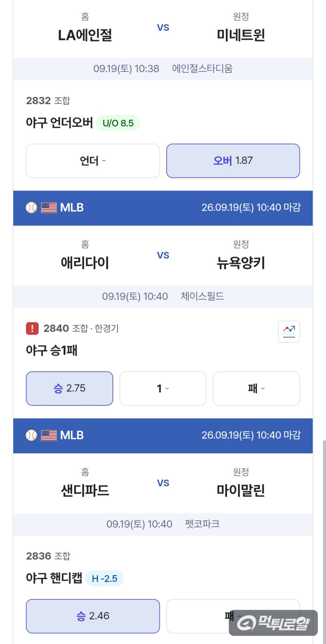The image size is (326, 644).
Task: Click USA flag icon in the 샌디파드 MLB header
Action: 49,435
